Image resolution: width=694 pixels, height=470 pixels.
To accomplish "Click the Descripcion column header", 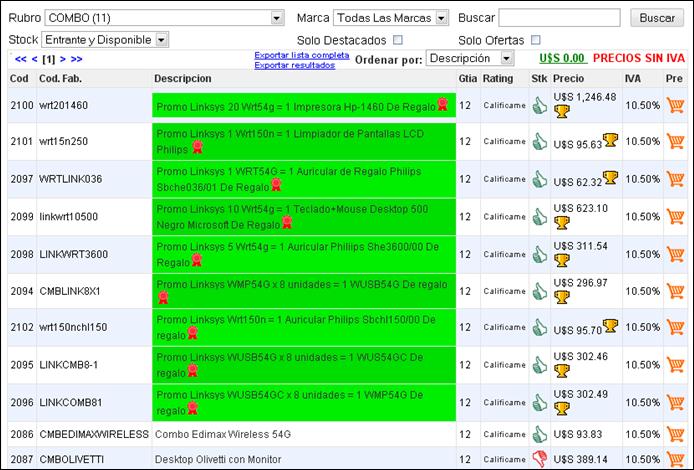I will (182, 78).
